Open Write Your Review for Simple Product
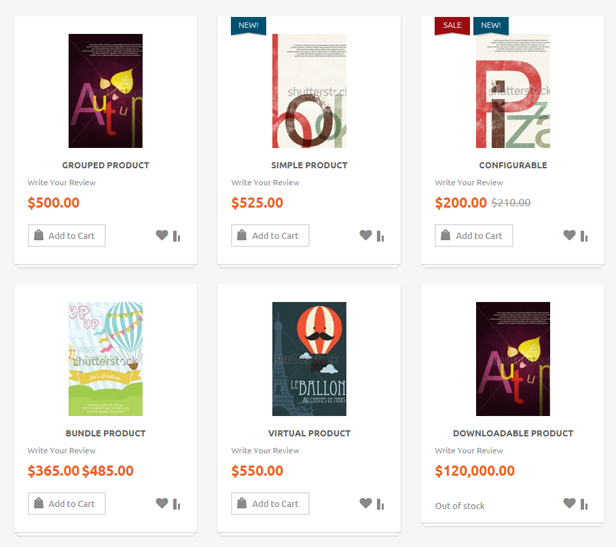616x547 pixels. point(265,182)
